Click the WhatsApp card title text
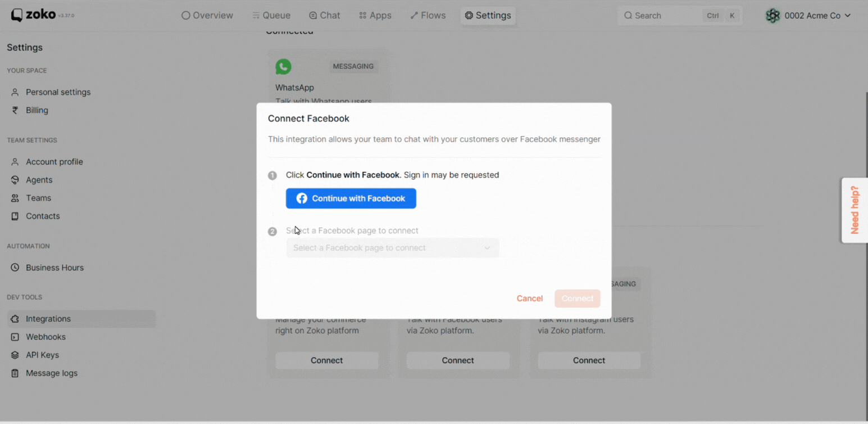 pyautogui.click(x=294, y=88)
